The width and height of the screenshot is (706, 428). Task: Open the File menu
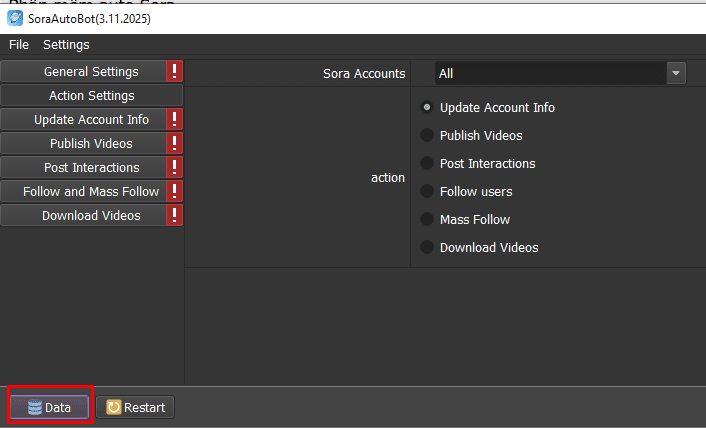(x=19, y=45)
